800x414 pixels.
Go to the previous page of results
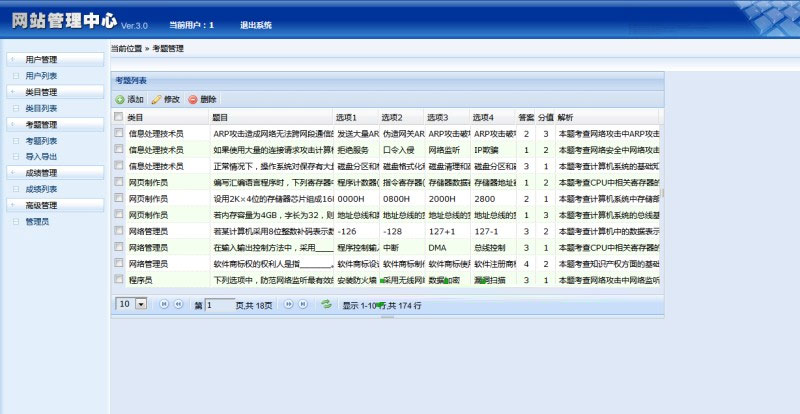pyautogui.click(x=180, y=303)
